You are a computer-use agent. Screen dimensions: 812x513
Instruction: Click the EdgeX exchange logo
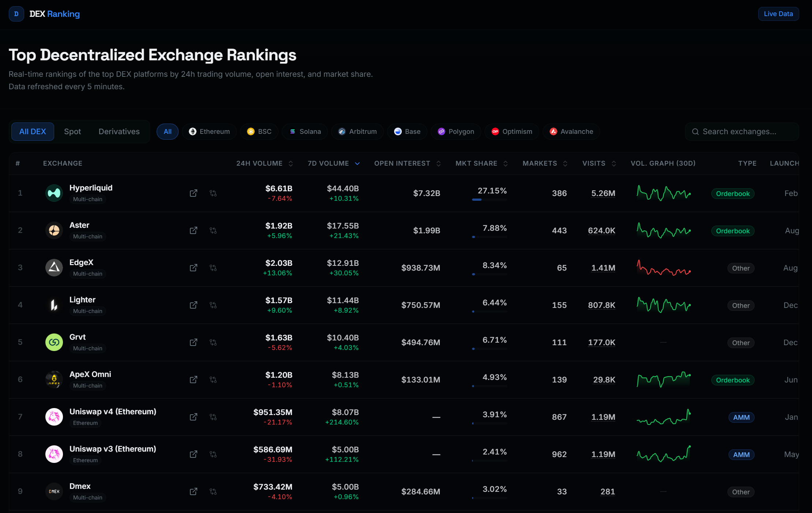[54, 268]
